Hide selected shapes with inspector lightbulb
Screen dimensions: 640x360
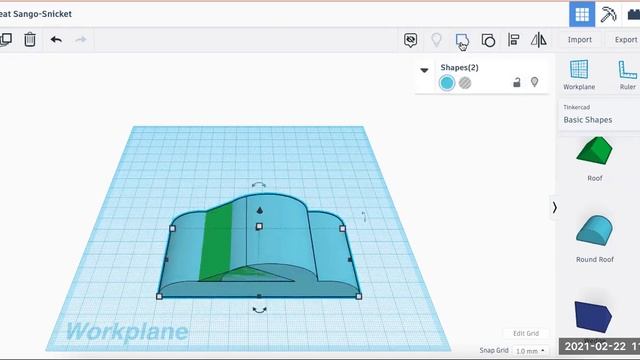[x=534, y=82]
